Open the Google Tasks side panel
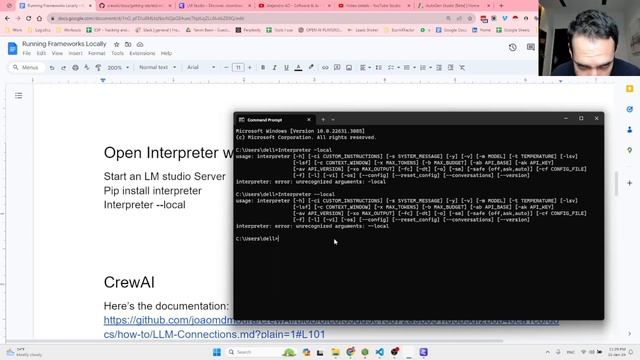 629,109
